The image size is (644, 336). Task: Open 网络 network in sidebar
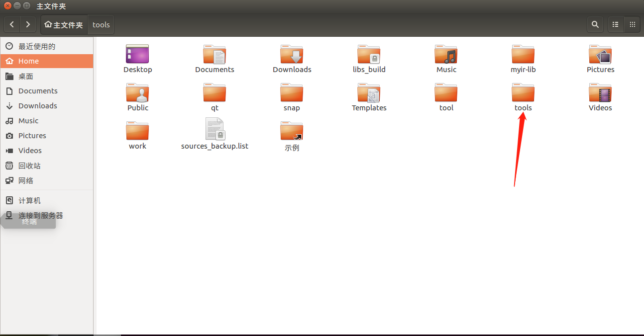point(47,180)
